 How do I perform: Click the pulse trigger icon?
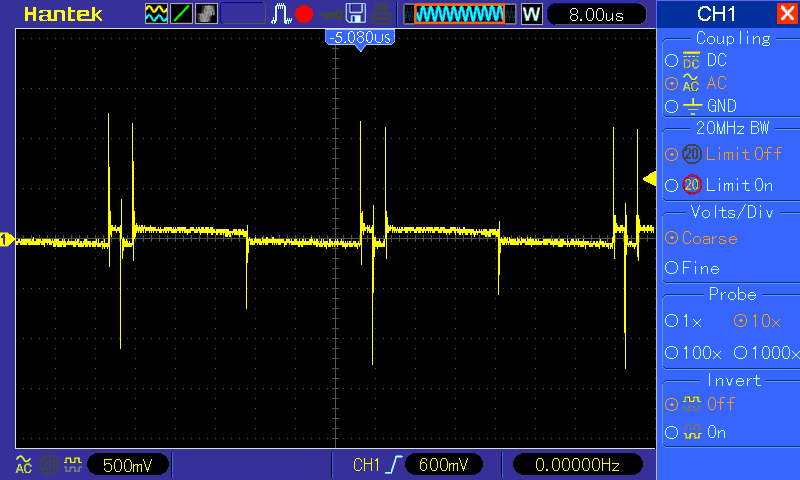281,14
